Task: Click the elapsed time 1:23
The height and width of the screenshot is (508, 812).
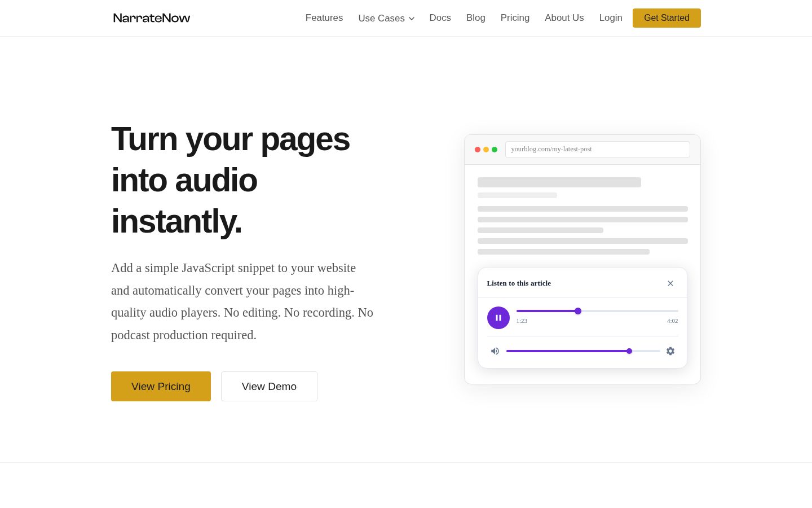Action: (522, 321)
